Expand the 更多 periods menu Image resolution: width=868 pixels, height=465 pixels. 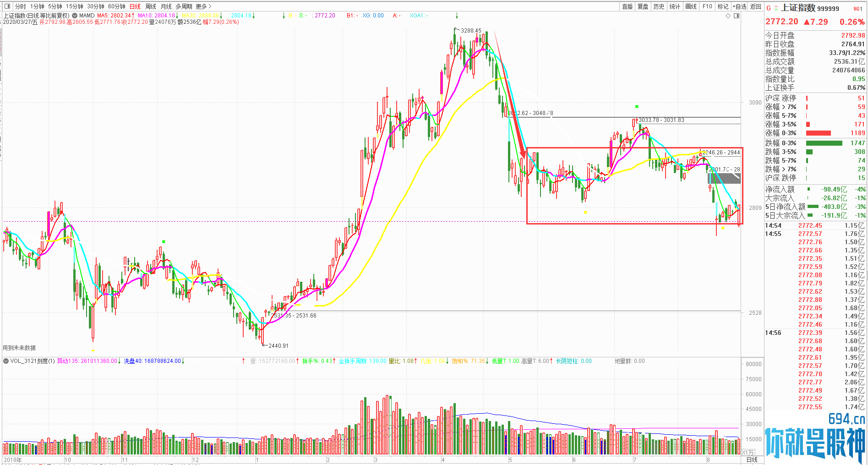(203, 6)
